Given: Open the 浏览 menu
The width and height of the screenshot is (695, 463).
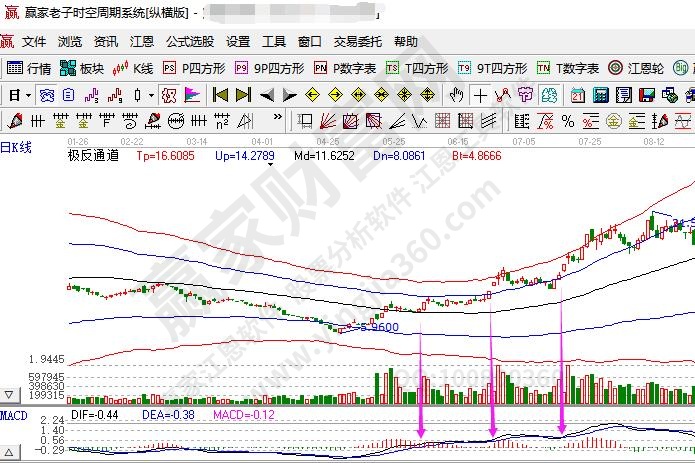Looking at the screenshot, I should [70, 42].
